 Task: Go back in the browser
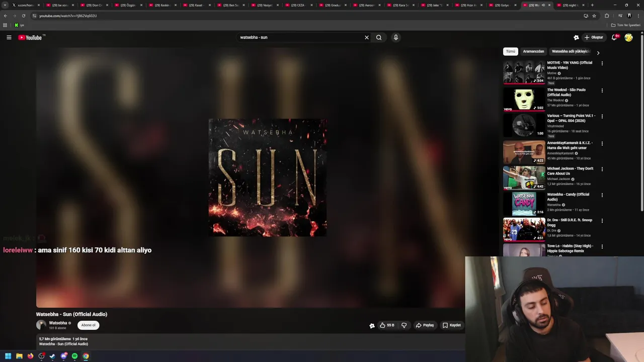pyautogui.click(x=6, y=16)
